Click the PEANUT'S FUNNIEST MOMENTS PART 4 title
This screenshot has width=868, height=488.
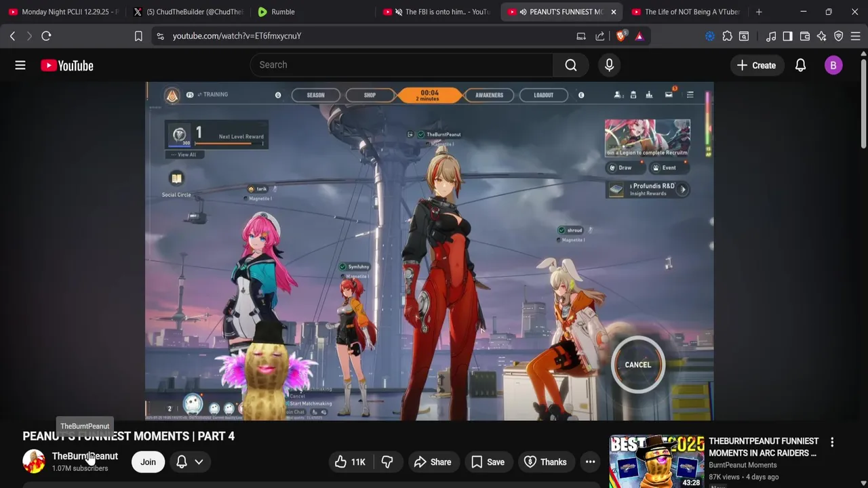[128, 436]
